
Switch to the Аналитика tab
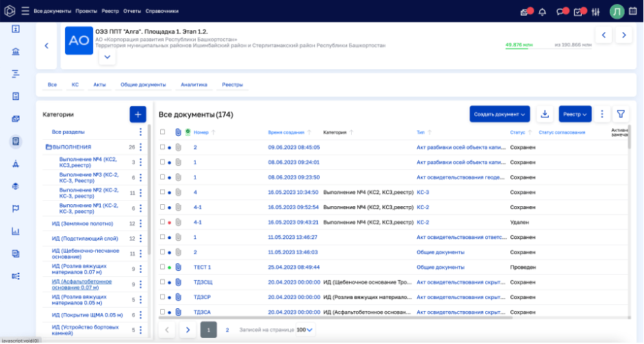194,85
